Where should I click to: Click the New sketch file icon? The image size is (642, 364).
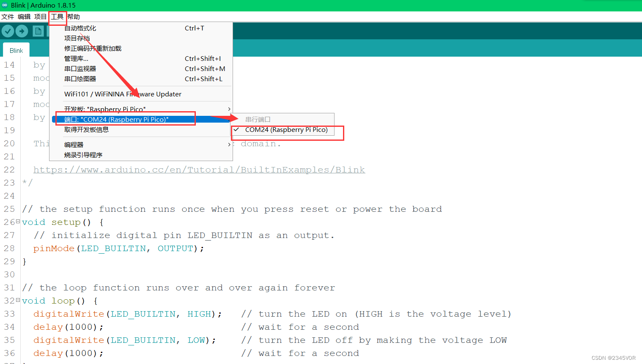(x=38, y=31)
